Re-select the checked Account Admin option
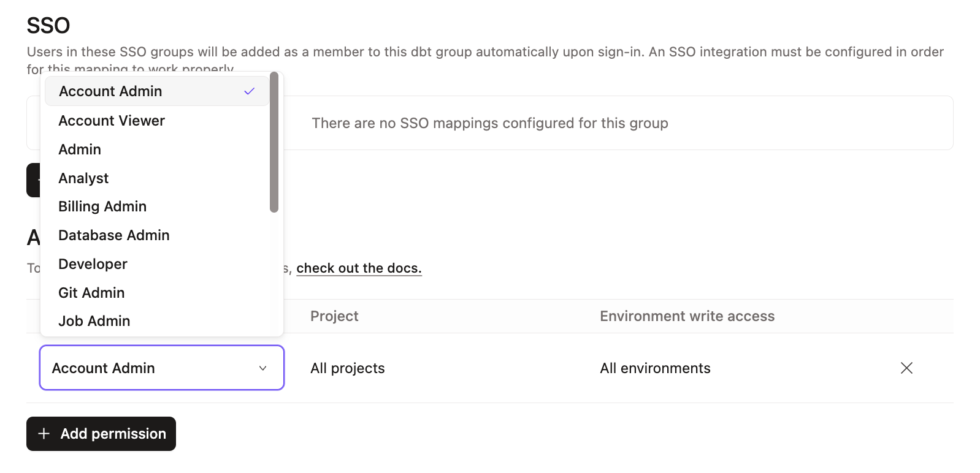The height and width of the screenshot is (473, 980). [x=110, y=91]
